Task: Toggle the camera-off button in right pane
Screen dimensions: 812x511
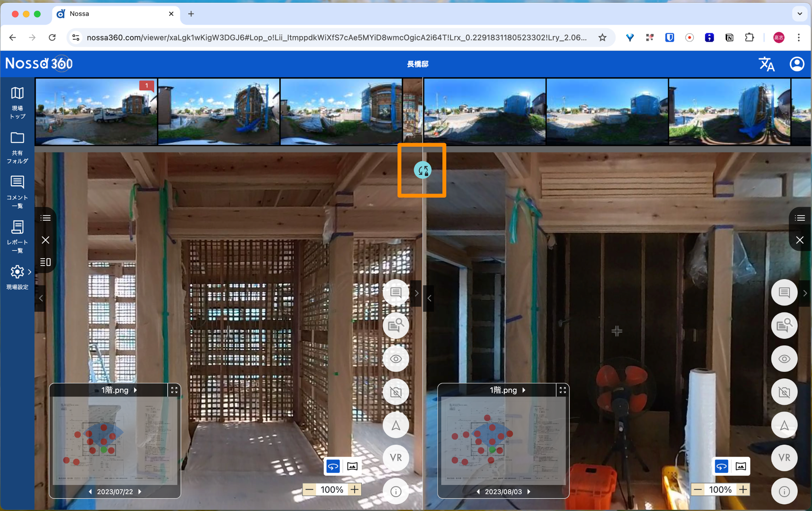Action: pyautogui.click(x=784, y=392)
